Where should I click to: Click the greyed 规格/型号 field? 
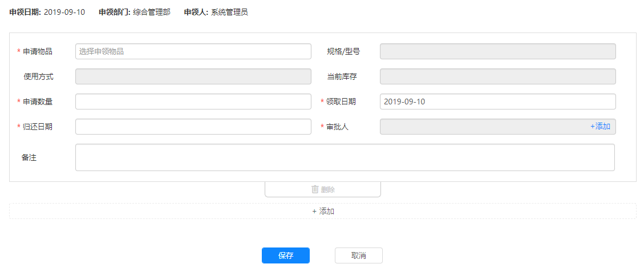[497, 51]
